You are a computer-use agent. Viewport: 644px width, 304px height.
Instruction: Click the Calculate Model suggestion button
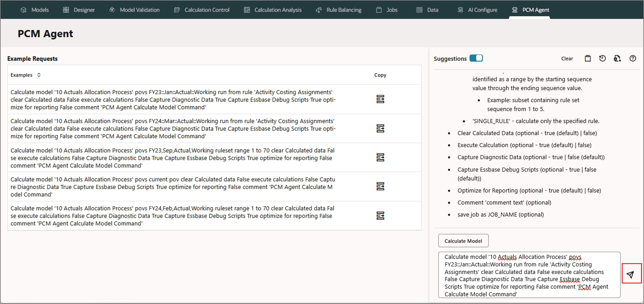click(x=463, y=241)
